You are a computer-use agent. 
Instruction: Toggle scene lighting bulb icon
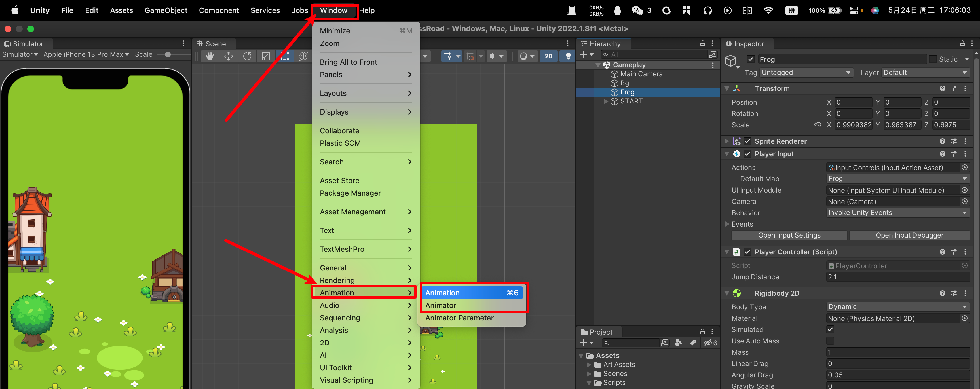coord(568,56)
